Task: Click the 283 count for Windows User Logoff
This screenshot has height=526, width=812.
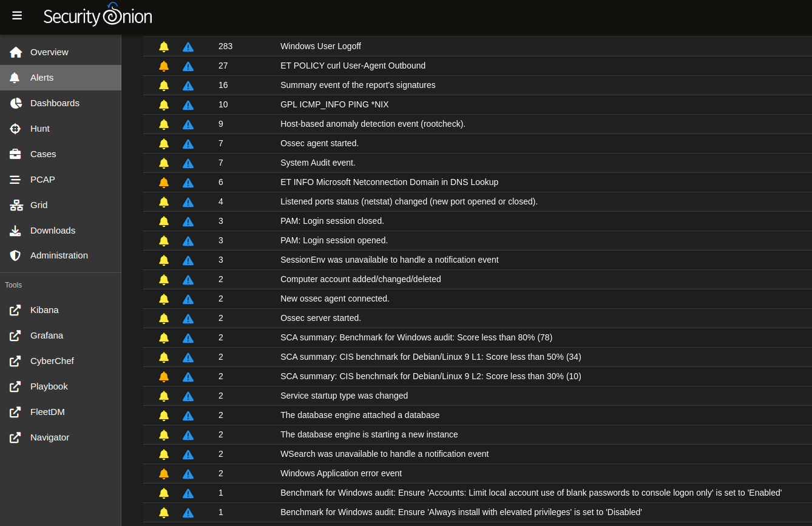Action: 225,46
